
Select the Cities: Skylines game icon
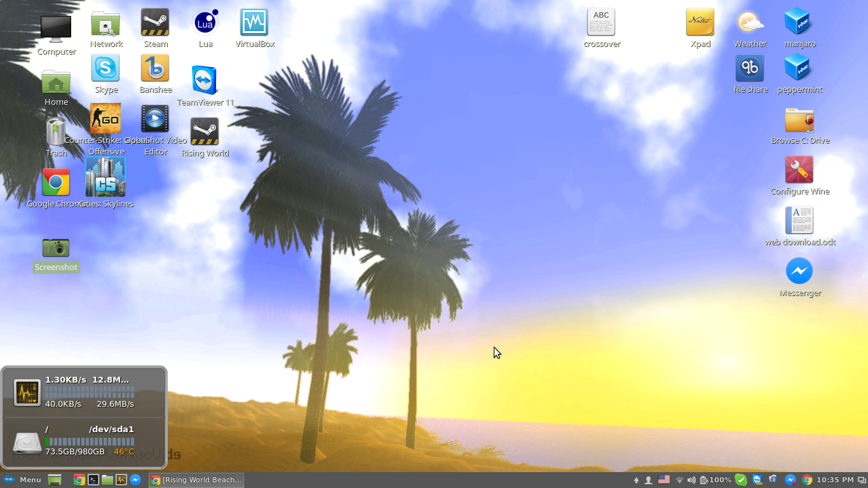pos(105,177)
